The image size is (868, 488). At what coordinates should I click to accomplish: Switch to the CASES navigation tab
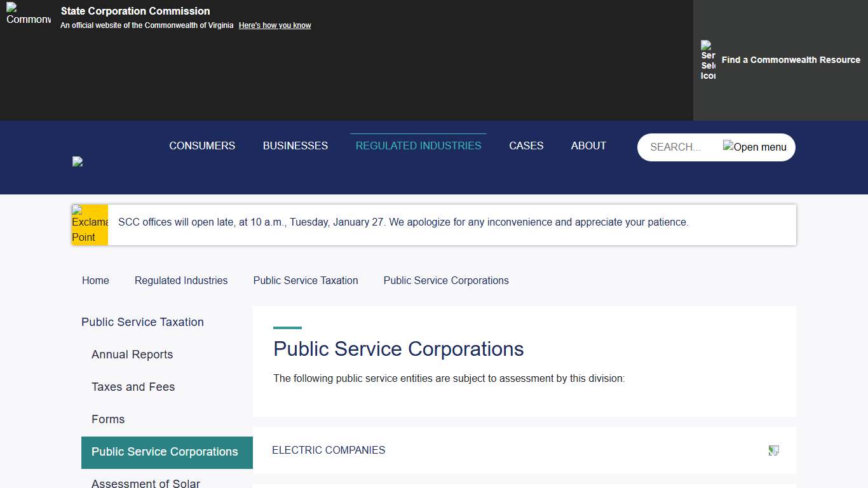pos(526,146)
